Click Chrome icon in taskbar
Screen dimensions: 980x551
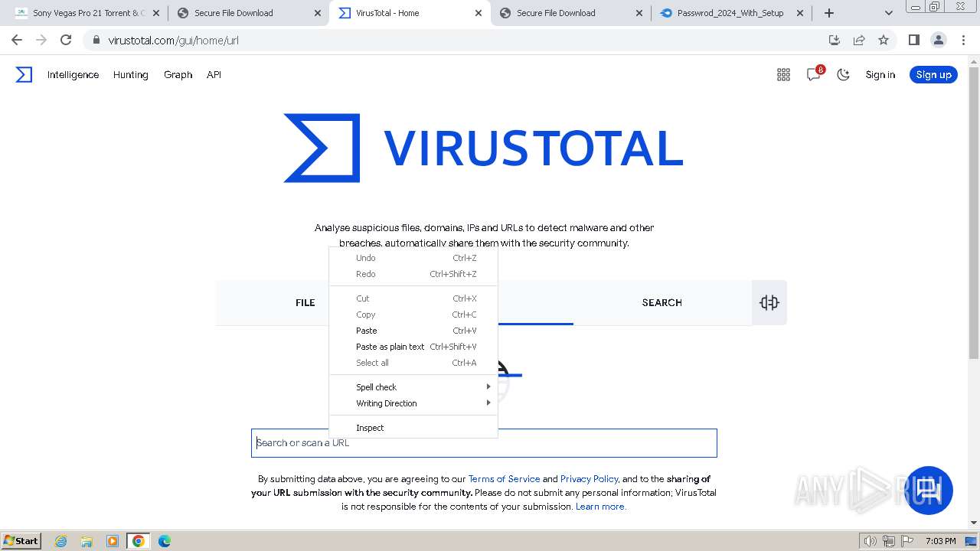click(139, 541)
